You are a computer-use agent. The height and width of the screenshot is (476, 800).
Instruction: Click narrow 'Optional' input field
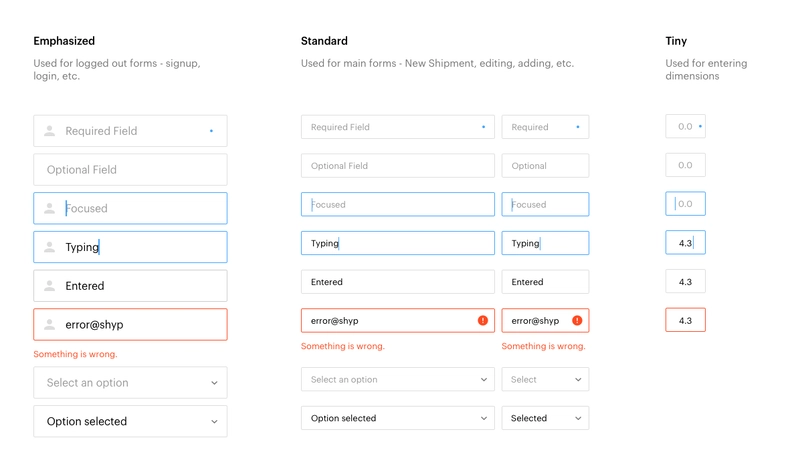pyautogui.click(x=545, y=166)
